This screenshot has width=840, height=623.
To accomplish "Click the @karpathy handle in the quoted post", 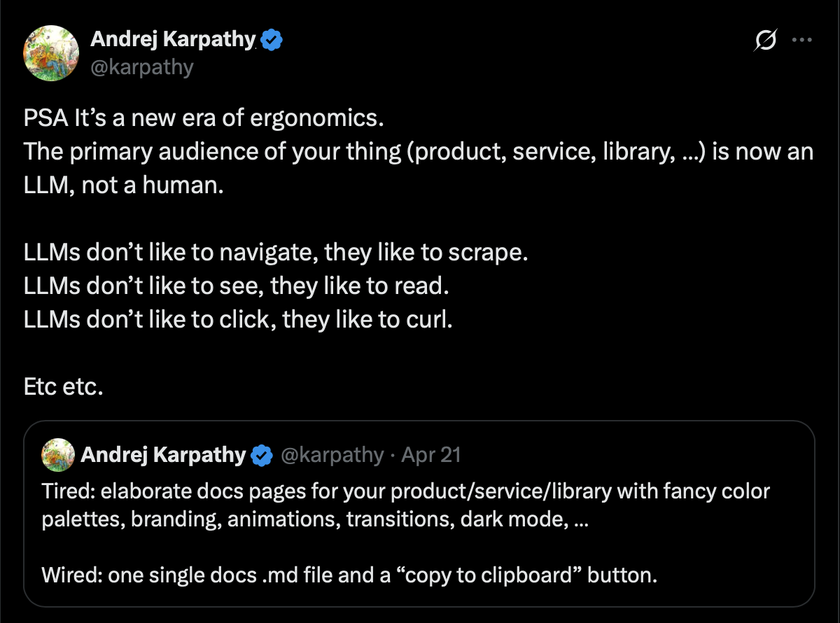I will coord(332,456).
